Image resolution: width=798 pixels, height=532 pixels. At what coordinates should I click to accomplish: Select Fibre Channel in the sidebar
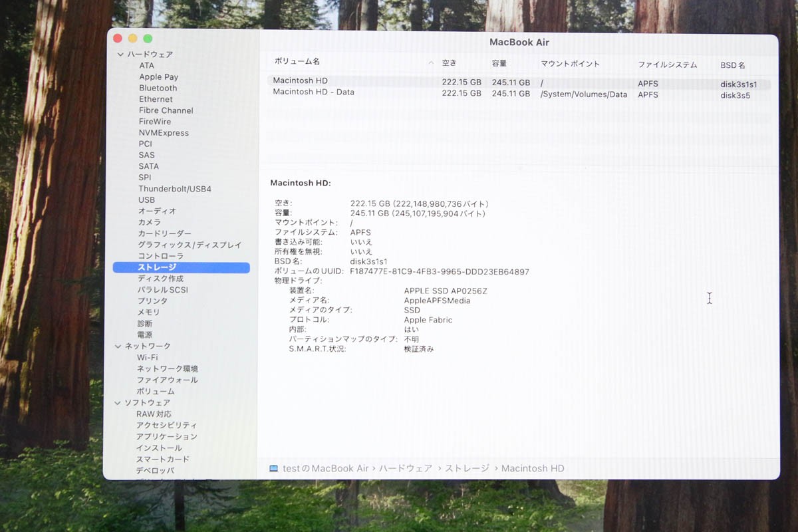[166, 110]
